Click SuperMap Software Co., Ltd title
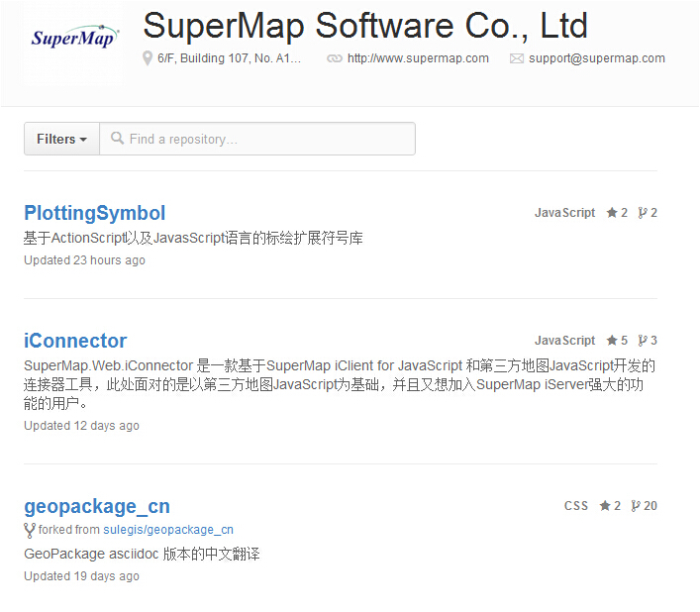This screenshot has width=700, height=612. tap(365, 26)
